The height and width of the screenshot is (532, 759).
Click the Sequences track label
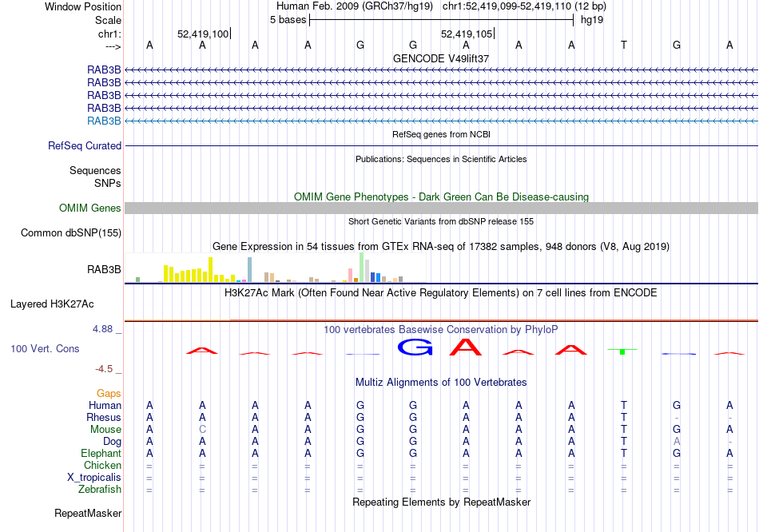[x=95, y=170]
